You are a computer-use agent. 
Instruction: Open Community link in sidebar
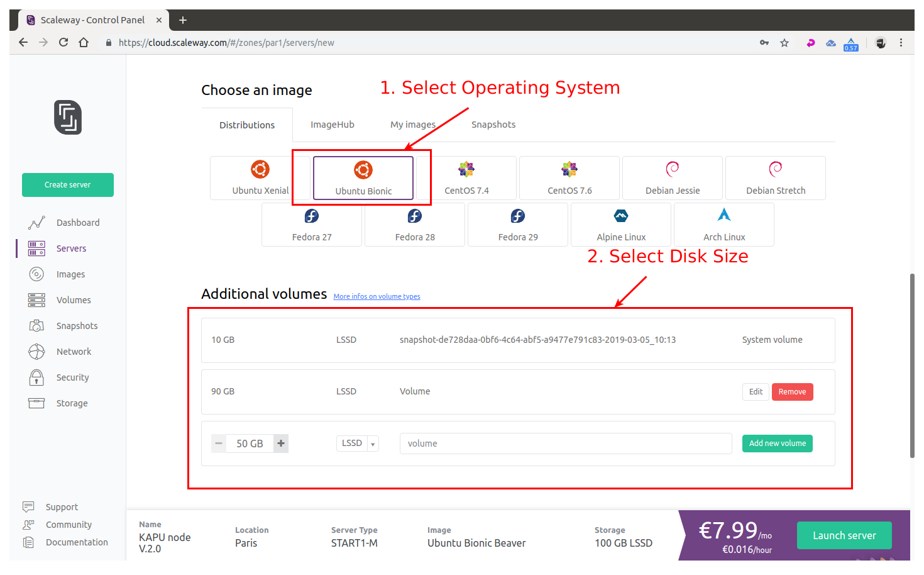point(69,525)
